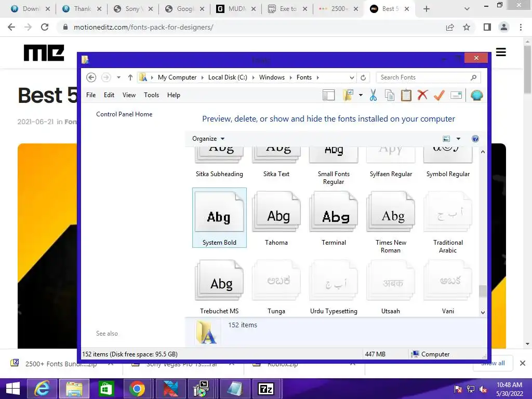Open Control Panel Home link

(x=124, y=114)
